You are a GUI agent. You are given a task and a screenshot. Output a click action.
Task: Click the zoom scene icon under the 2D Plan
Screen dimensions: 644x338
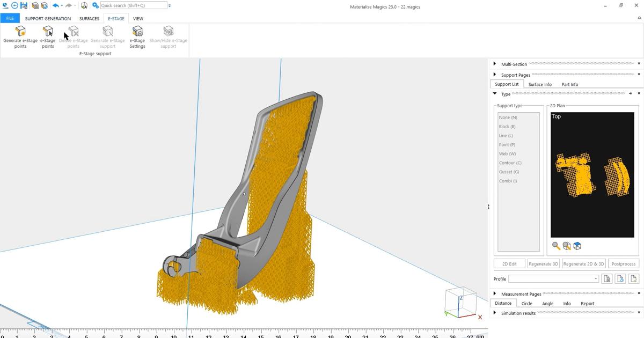click(x=567, y=246)
